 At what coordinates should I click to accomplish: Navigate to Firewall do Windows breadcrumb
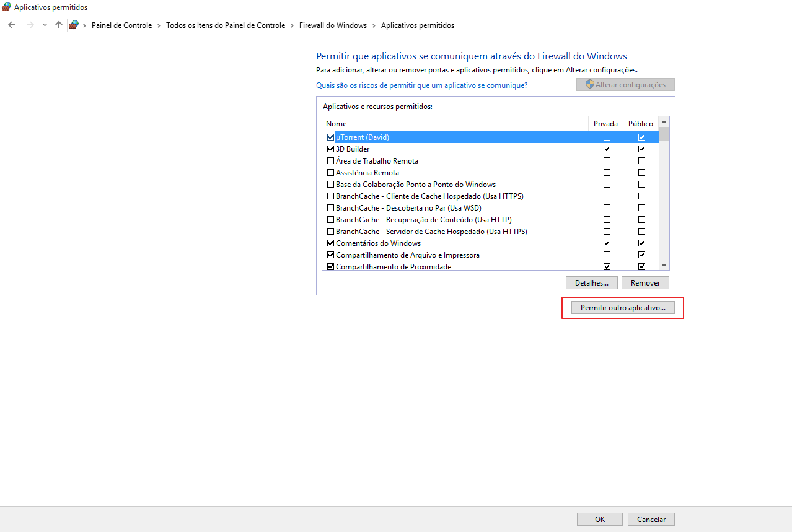click(333, 25)
